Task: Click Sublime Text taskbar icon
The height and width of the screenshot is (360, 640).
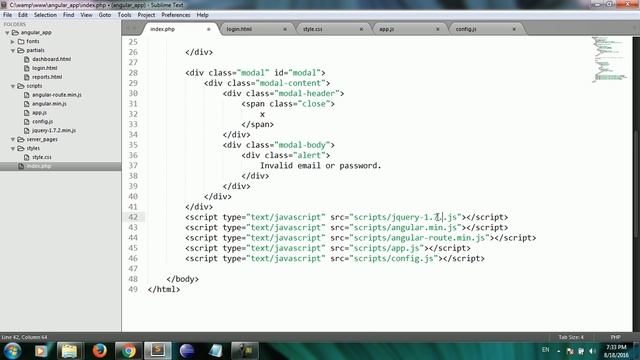Action: tap(158, 351)
